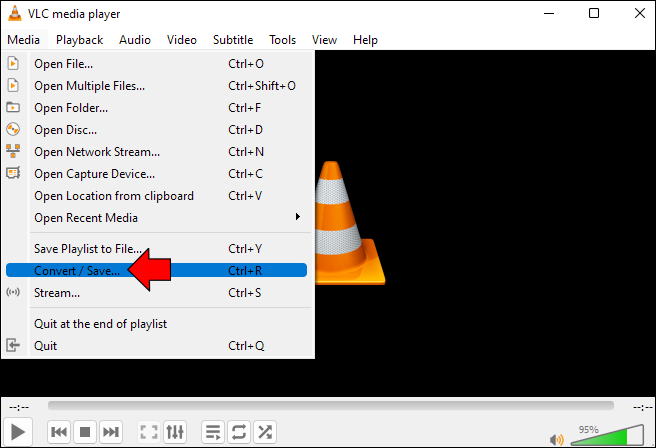Click the remaining time label at right

click(x=643, y=407)
